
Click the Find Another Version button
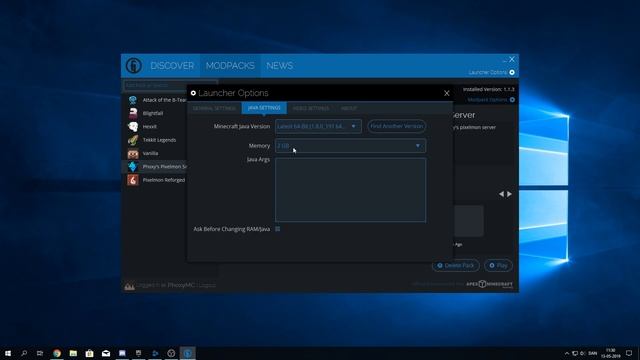tap(396, 126)
